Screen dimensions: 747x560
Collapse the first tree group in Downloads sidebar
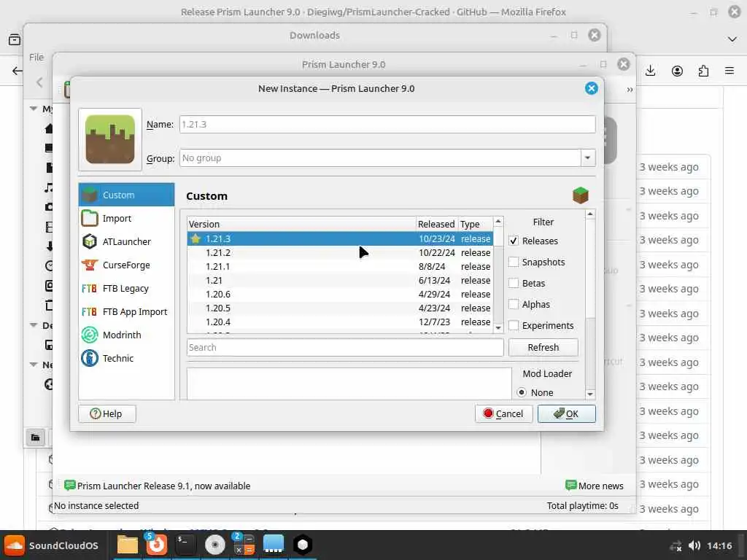click(34, 109)
